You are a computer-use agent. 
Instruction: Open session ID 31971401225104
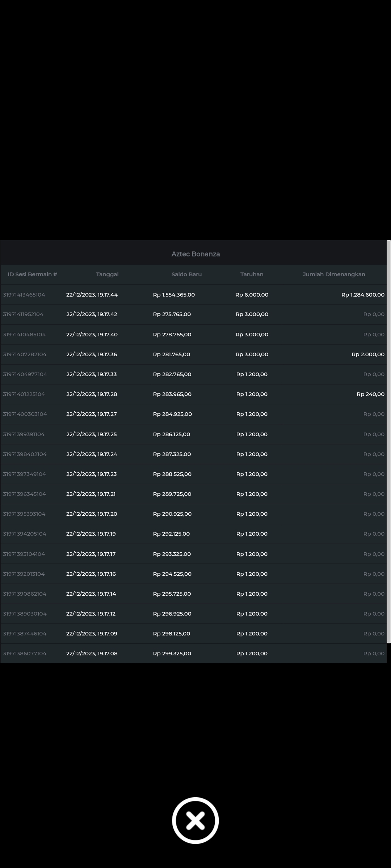24,394
